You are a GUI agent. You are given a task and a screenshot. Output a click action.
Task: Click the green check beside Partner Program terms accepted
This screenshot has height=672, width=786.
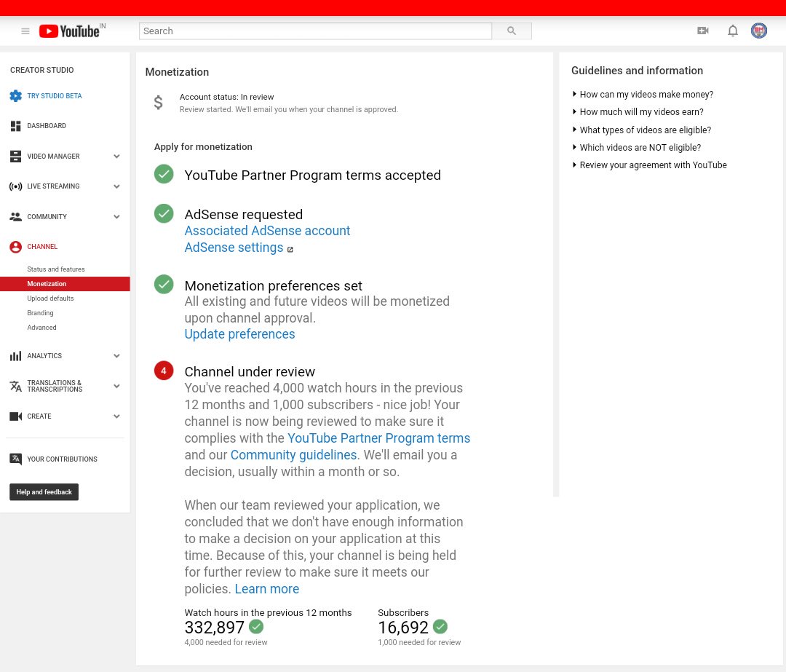164,174
